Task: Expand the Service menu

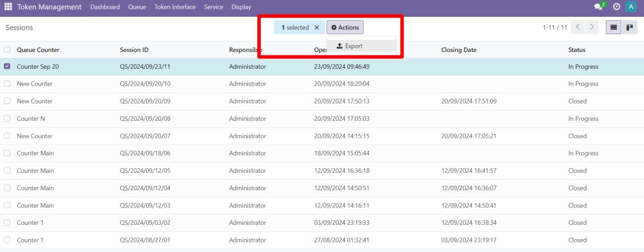Action: [213, 7]
